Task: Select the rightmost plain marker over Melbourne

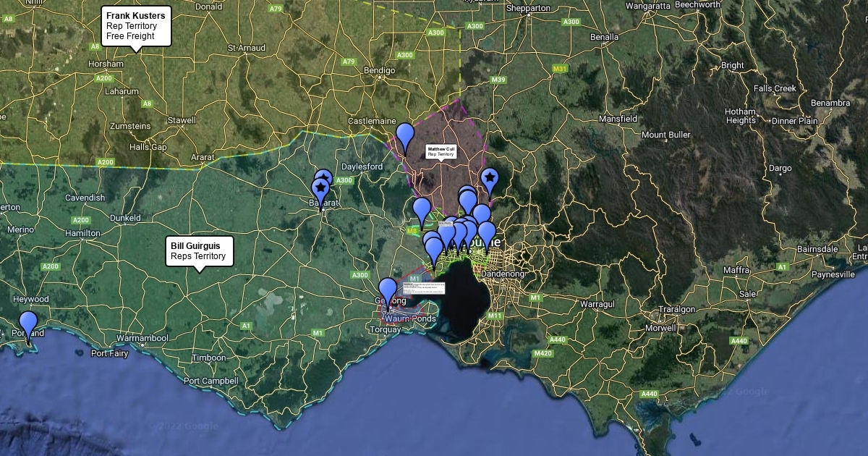Action: tap(487, 233)
